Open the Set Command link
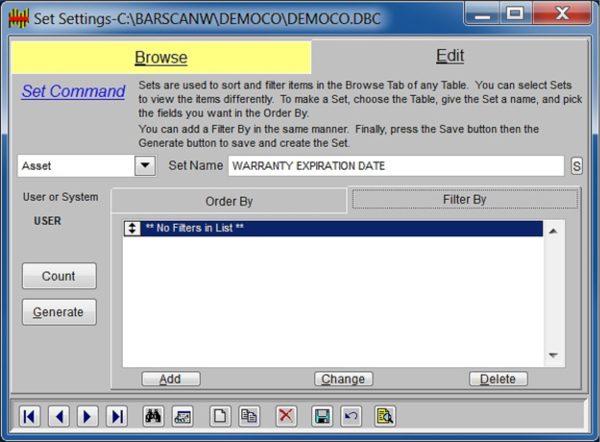Viewport: 600px width, 442px height. click(73, 91)
